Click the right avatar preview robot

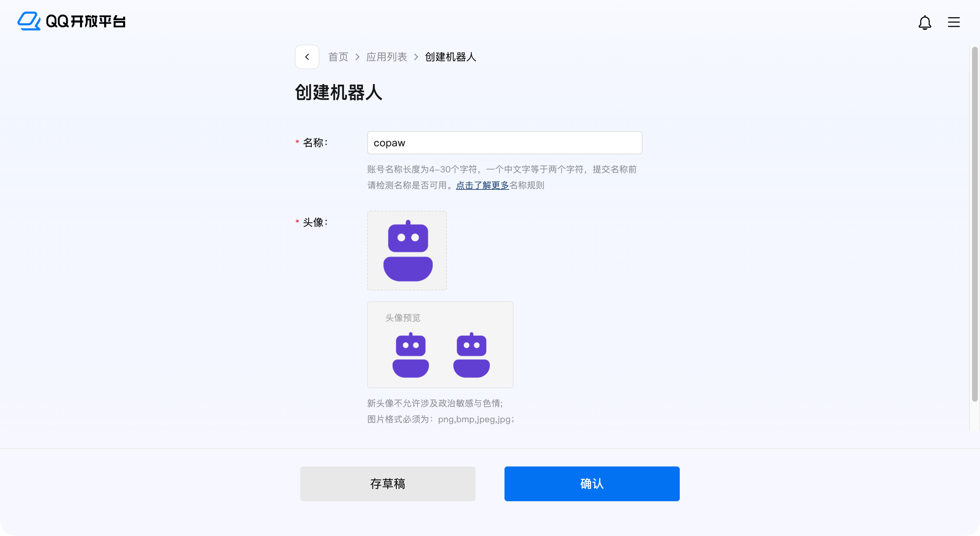(472, 355)
